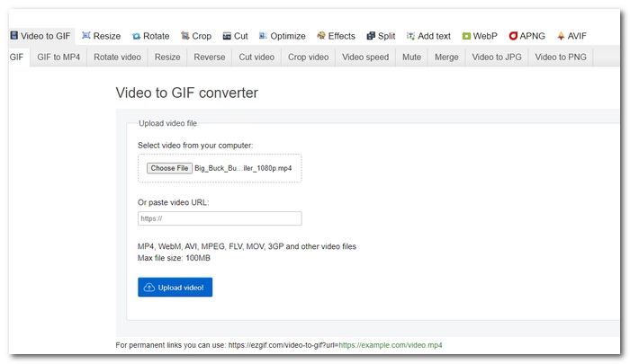Open the Cut menu label
This screenshot has height=364, width=630.
(240, 36)
